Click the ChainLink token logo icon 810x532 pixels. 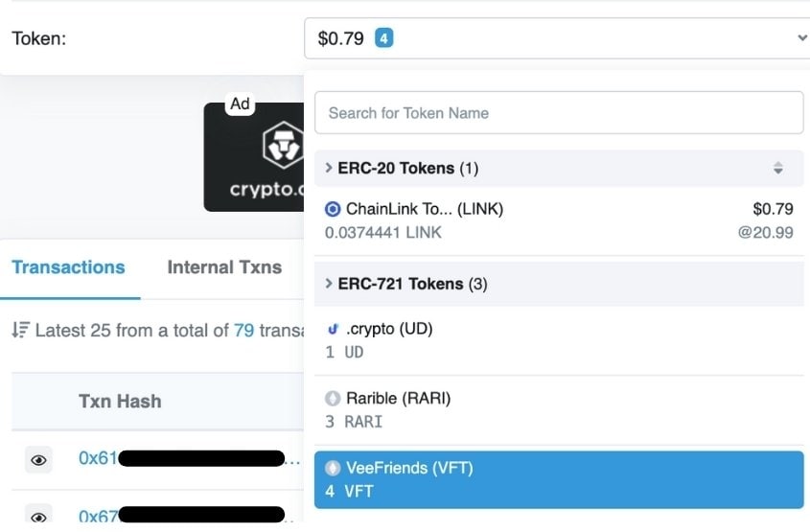(333, 209)
